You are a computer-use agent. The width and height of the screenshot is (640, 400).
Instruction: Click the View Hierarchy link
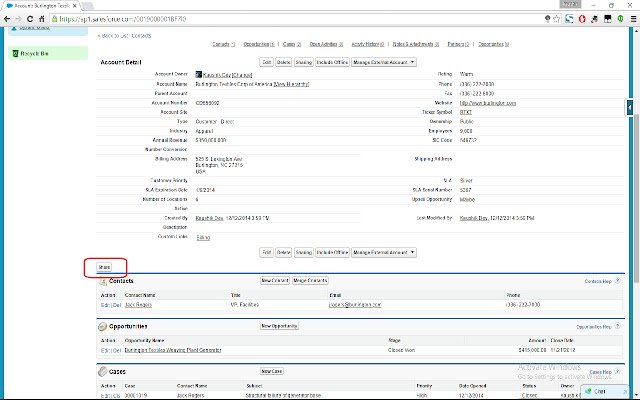[x=291, y=84]
